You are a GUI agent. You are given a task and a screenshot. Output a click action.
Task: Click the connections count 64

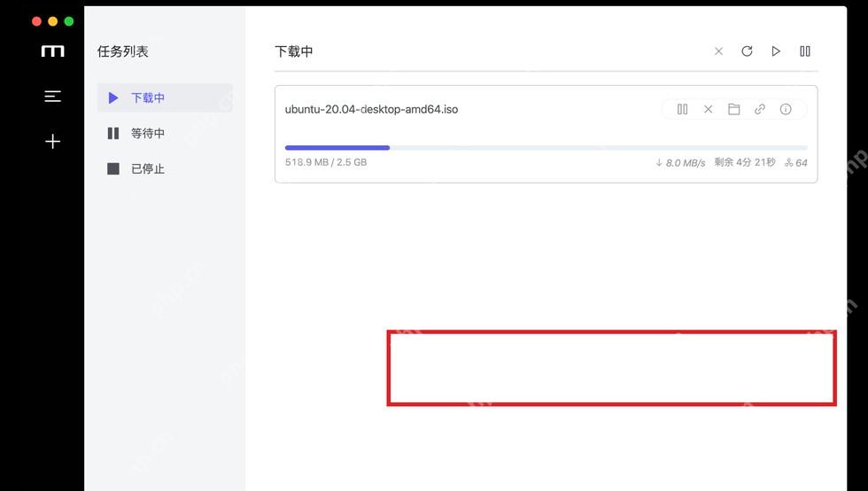[x=796, y=163]
